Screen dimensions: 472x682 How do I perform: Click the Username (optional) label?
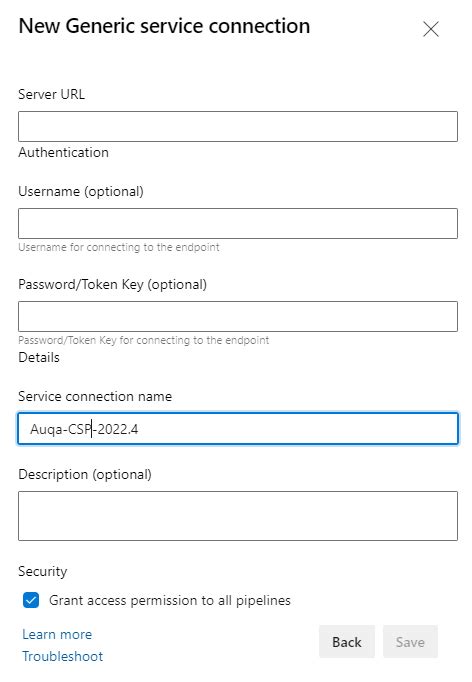click(x=81, y=191)
